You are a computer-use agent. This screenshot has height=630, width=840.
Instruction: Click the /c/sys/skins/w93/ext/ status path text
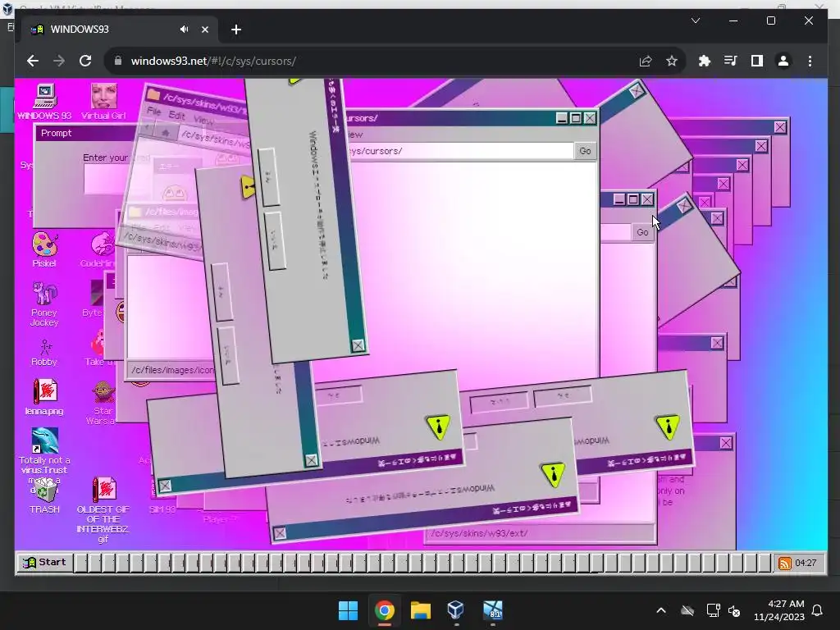coord(479,533)
